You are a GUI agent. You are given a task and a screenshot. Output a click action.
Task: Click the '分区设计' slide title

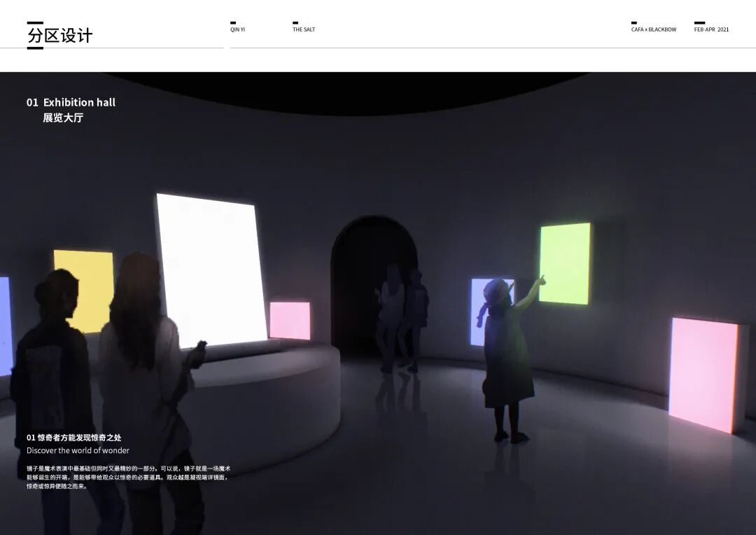[59, 35]
